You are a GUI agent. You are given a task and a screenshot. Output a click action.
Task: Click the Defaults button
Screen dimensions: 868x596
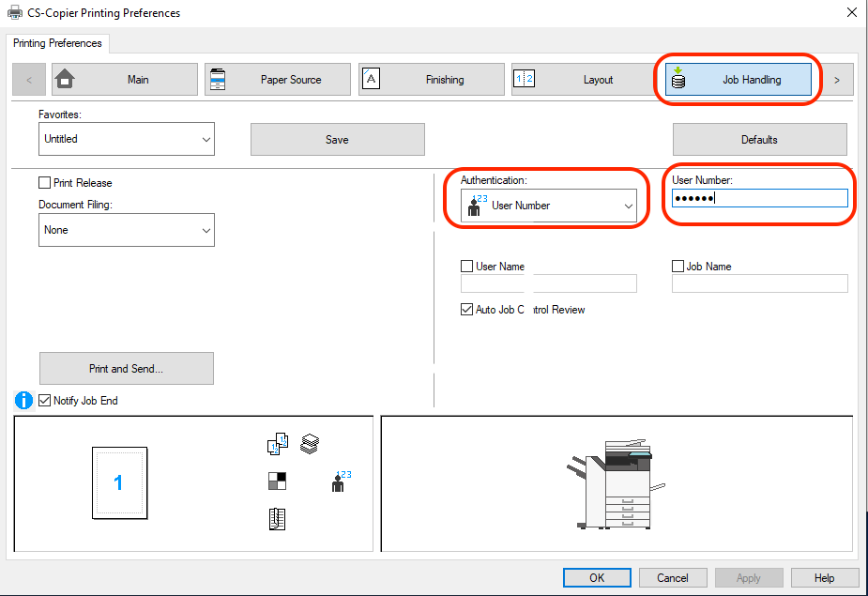(759, 140)
